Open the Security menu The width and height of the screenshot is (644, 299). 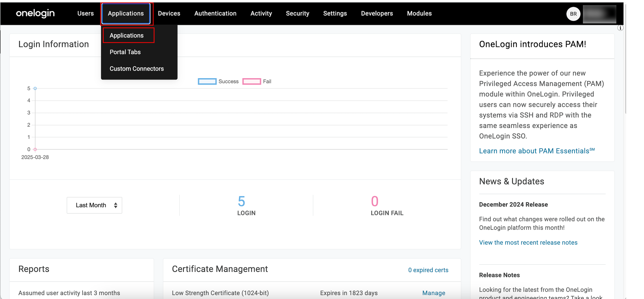297,14
